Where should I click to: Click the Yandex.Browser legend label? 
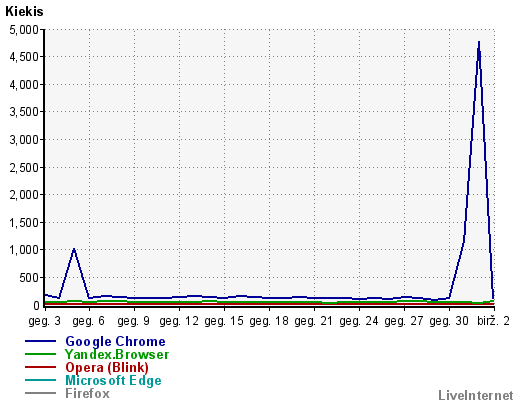pyautogui.click(x=117, y=354)
